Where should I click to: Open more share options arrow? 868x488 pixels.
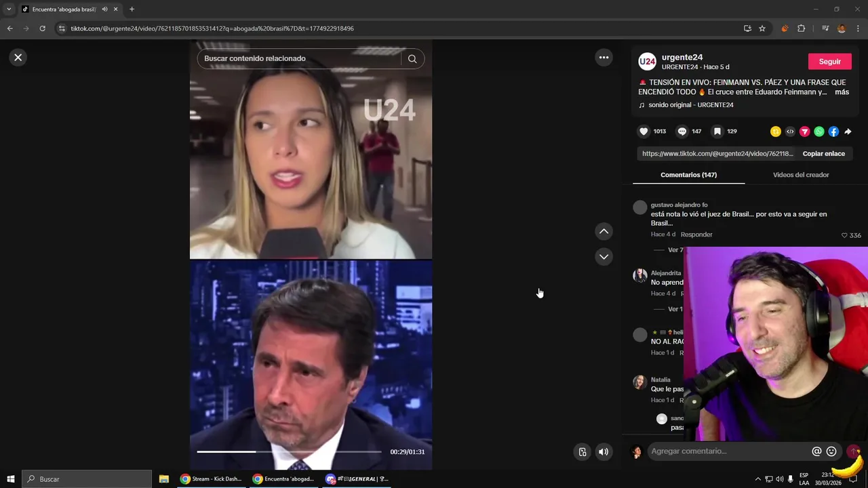point(848,131)
